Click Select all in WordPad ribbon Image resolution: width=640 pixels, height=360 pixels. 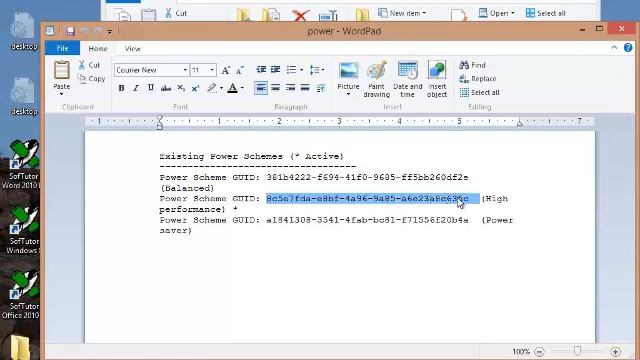tap(479, 93)
